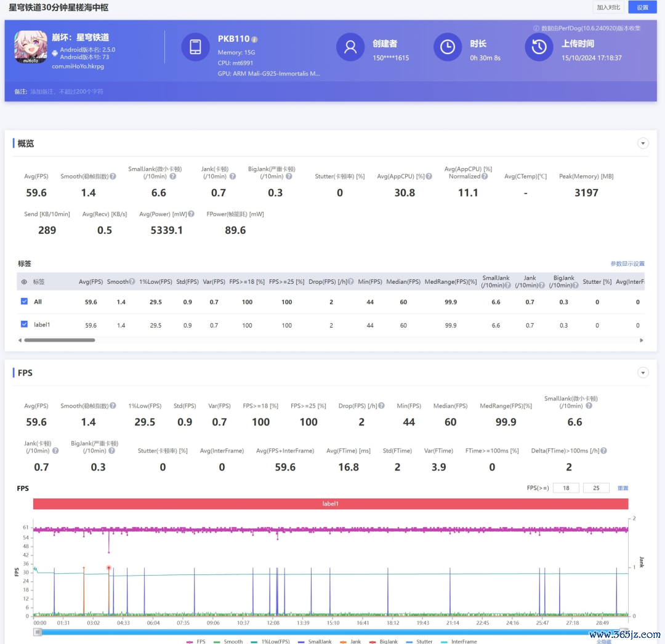Click FPS threshold field showing 25
665x644 pixels.
click(x=596, y=488)
